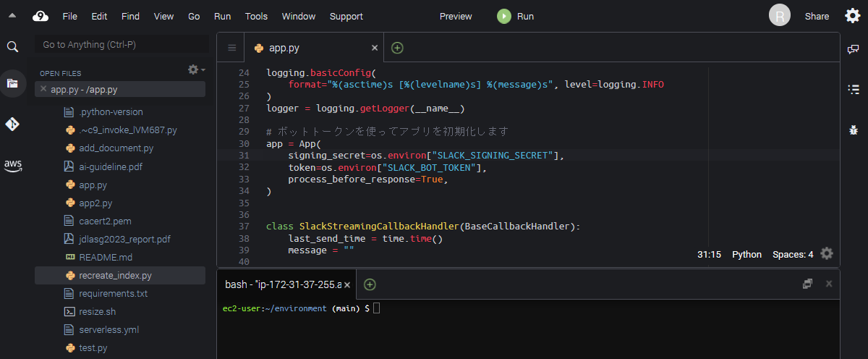
Task: Open the File menu
Action: (x=69, y=16)
